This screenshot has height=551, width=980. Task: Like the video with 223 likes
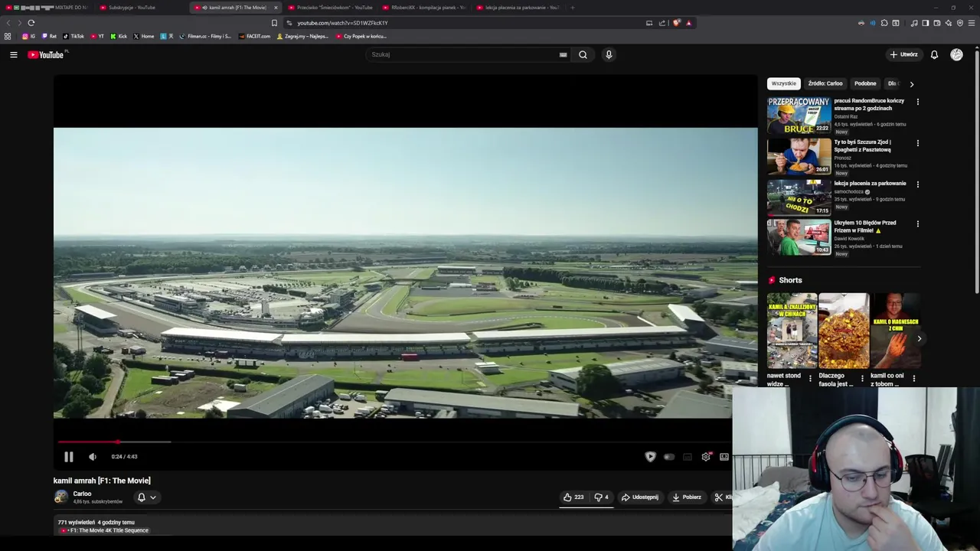(x=573, y=497)
